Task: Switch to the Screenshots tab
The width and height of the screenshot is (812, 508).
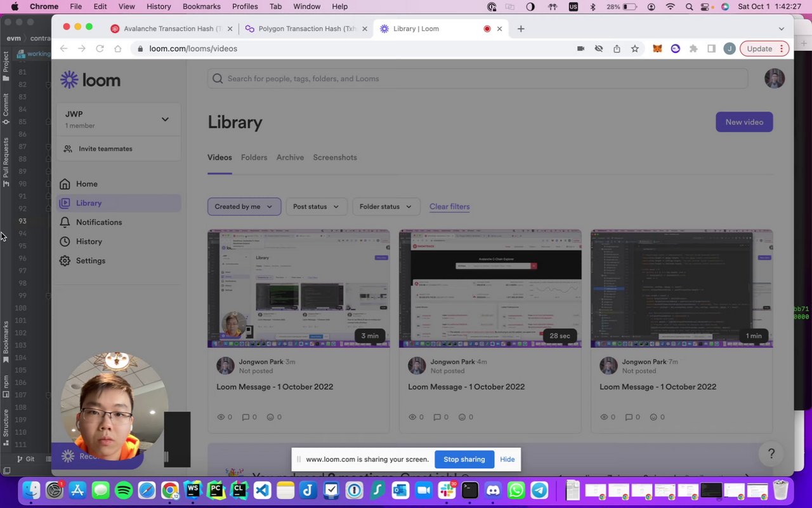Action: (x=335, y=157)
